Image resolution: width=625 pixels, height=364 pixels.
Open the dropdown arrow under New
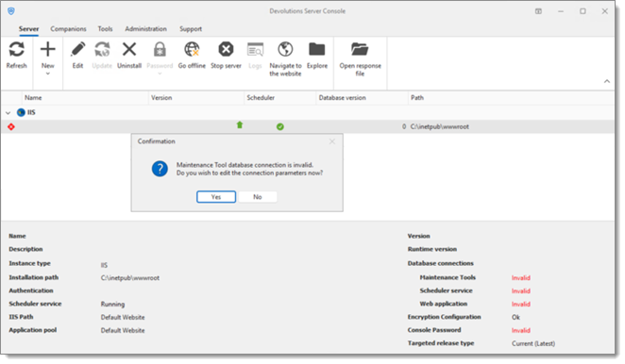pyautogui.click(x=48, y=74)
